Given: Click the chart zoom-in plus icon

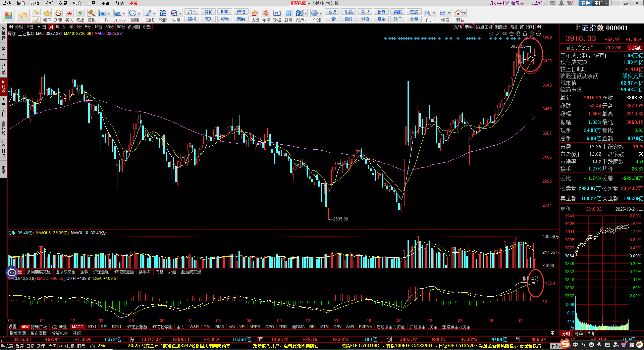Looking at the screenshot, I should 532,34.
